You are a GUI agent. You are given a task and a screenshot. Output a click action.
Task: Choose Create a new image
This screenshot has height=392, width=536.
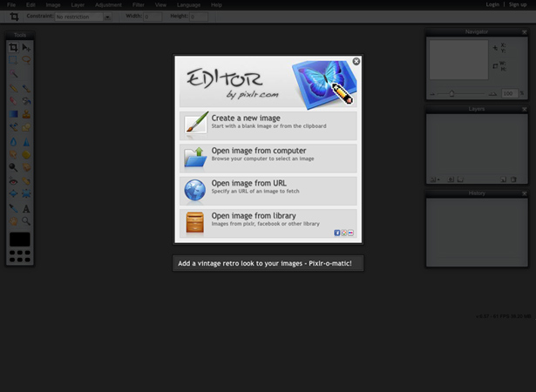pos(268,125)
